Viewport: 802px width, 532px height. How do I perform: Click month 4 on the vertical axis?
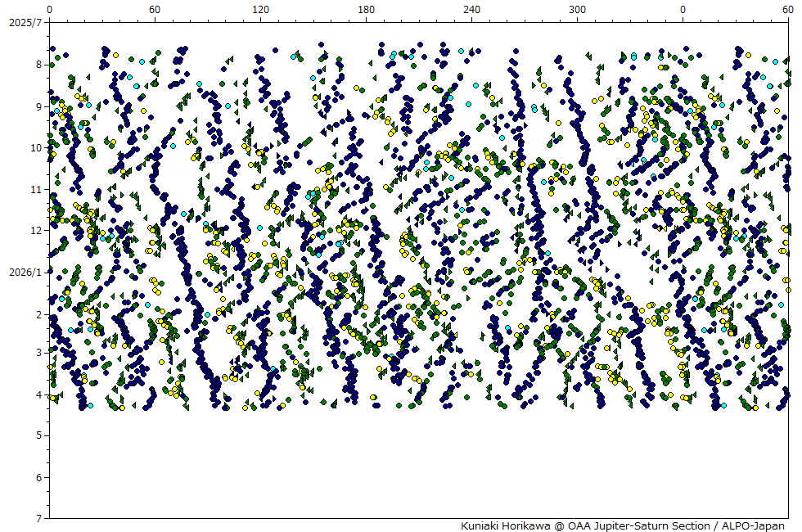tap(38, 395)
